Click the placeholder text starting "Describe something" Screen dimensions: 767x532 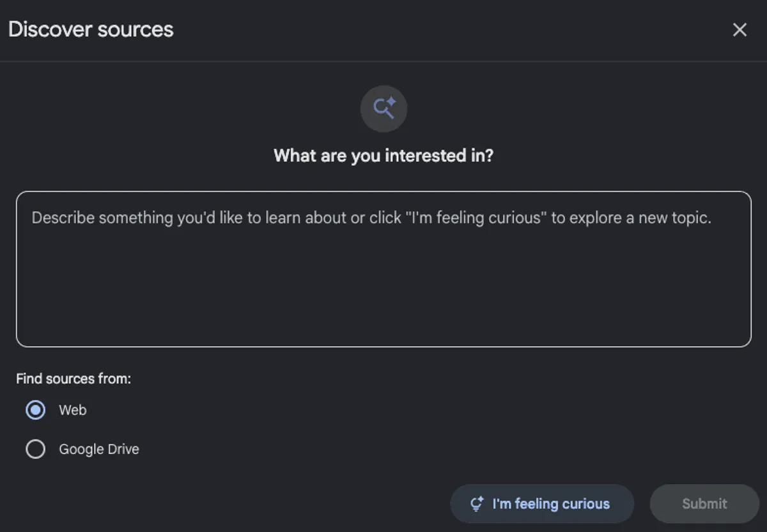[x=371, y=218]
